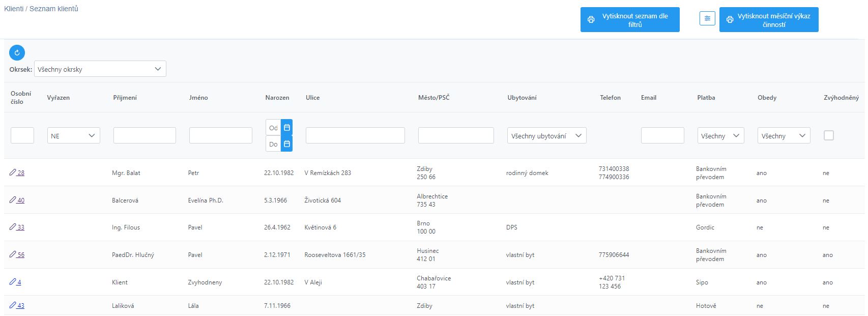This screenshot has height=316, width=868.
Task: Select surname cell 'Balcerová'
Action: click(x=125, y=200)
